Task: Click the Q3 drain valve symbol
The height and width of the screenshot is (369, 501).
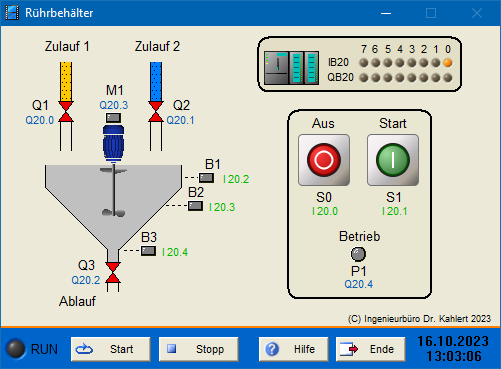Action: click(x=113, y=273)
